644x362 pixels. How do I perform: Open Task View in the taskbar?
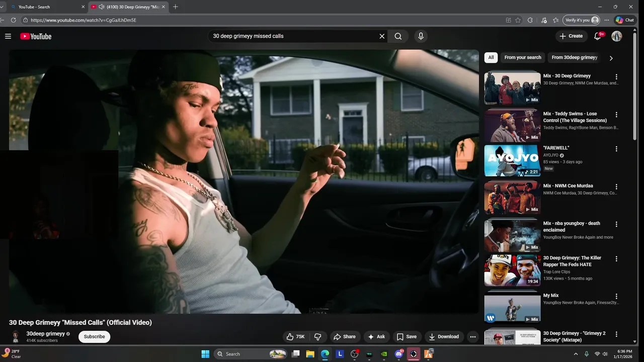pos(296,354)
